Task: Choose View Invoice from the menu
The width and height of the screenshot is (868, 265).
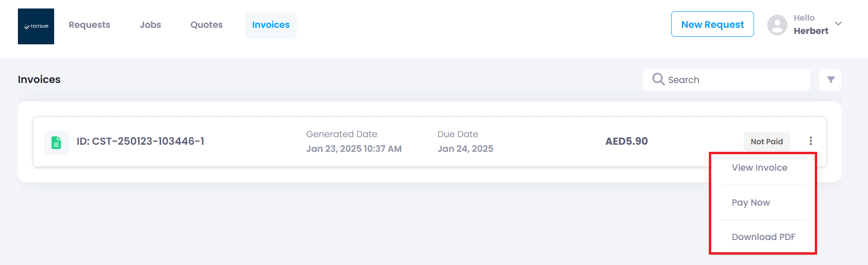Action: click(759, 168)
